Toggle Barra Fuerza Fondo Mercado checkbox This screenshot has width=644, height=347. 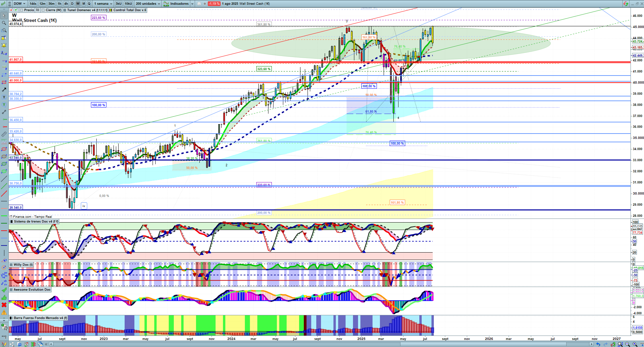[11, 318]
